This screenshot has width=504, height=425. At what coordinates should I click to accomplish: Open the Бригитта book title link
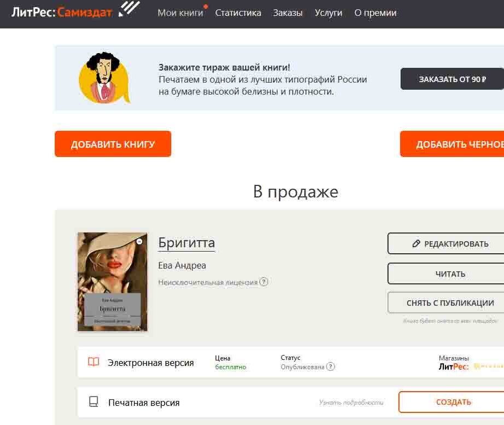(186, 243)
